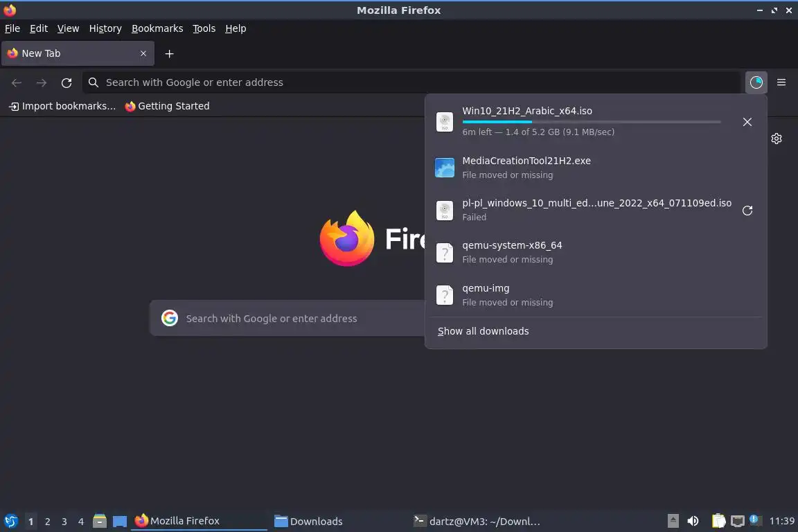Open the file manager launcher in taskbar
The width and height of the screenshot is (798, 532).
[100, 521]
